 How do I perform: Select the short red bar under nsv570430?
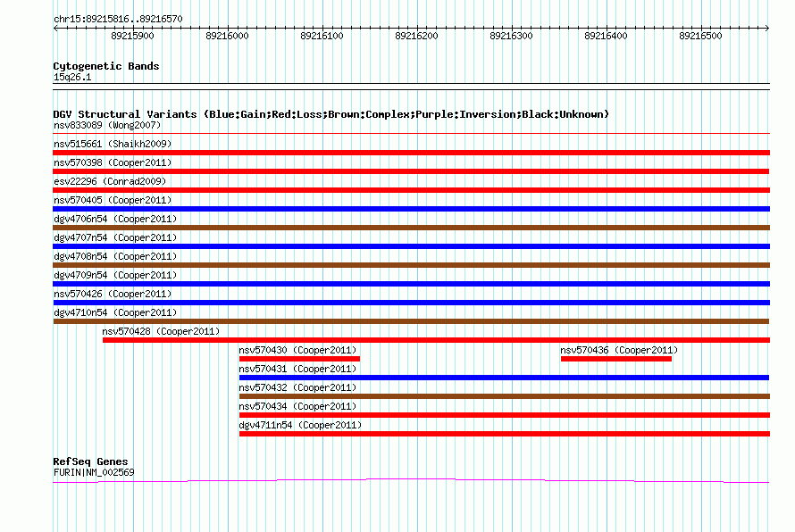tap(299, 359)
